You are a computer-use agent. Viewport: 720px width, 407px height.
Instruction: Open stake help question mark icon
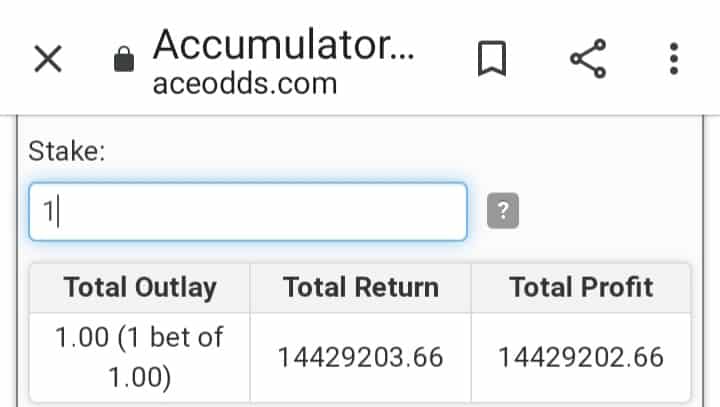503,211
